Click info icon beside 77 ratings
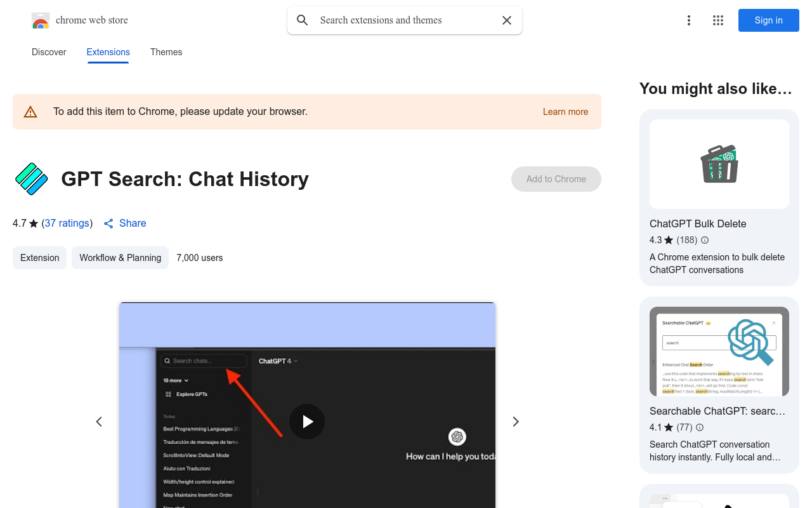 click(x=700, y=427)
